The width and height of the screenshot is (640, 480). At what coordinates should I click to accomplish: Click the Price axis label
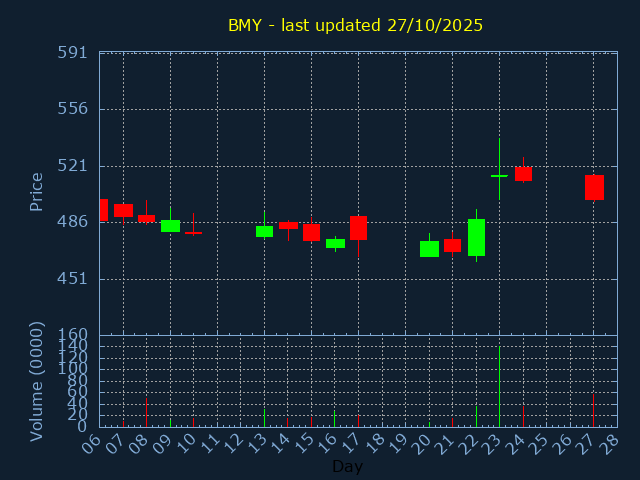37,191
